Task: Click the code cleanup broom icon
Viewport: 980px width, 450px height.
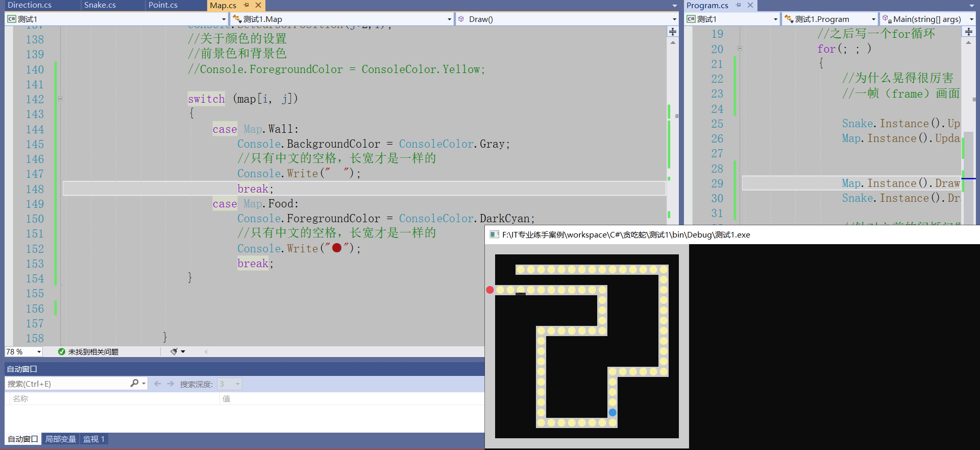Action: [x=174, y=352]
